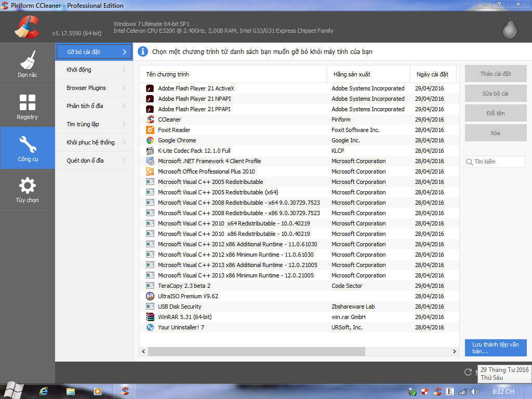The image size is (532, 399).
Task: Sort by Tên chương trình column header
Action: click(x=233, y=74)
